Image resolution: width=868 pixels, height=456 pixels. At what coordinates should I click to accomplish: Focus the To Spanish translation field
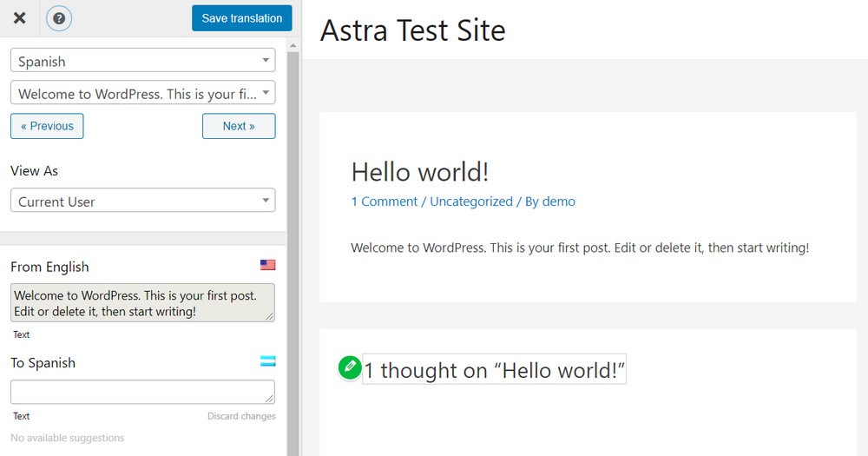(143, 392)
